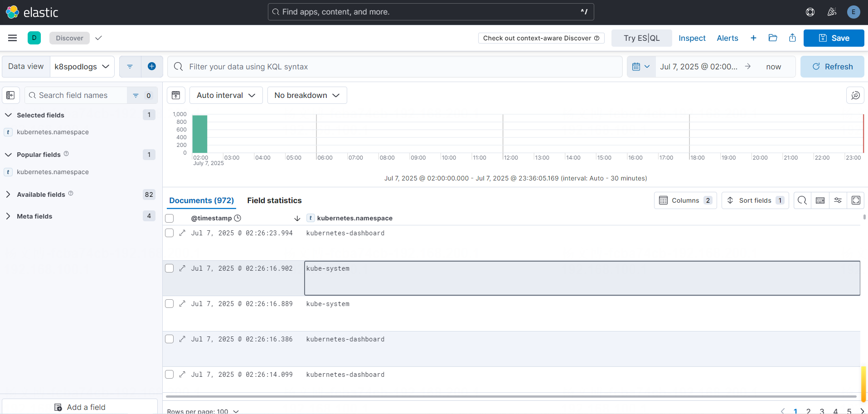Image resolution: width=868 pixels, height=414 pixels.
Task: Click the Save button
Action: [x=834, y=38]
